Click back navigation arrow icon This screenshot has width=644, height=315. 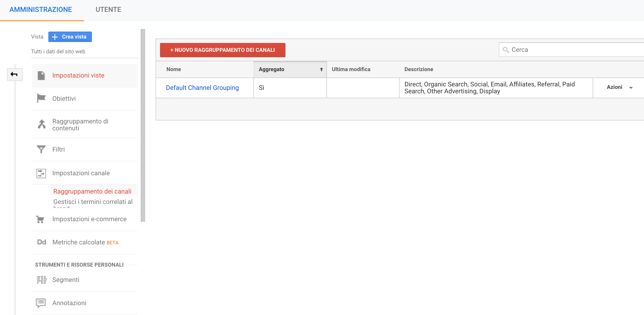pos(14,75)
